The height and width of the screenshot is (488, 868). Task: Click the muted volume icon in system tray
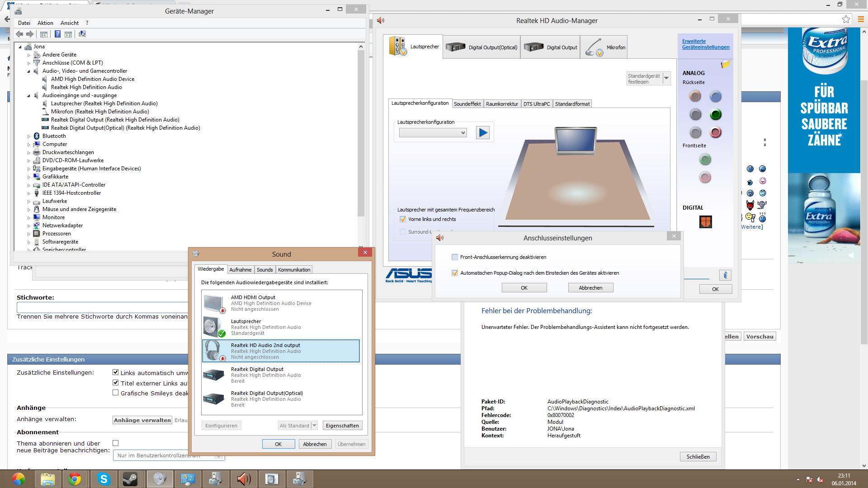tap(820, 480)
